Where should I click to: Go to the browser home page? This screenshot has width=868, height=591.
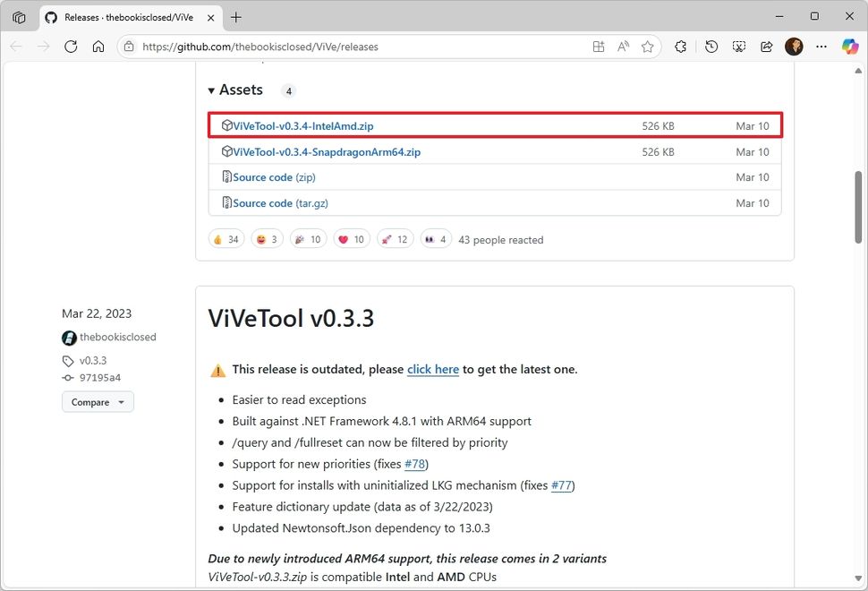98,47
